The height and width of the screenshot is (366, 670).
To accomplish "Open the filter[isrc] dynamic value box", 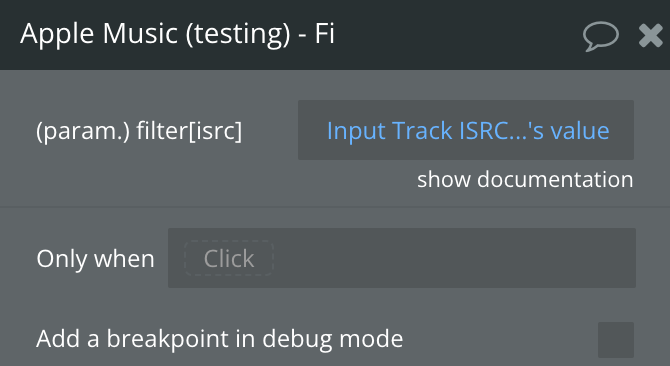I will coord(466,130).
